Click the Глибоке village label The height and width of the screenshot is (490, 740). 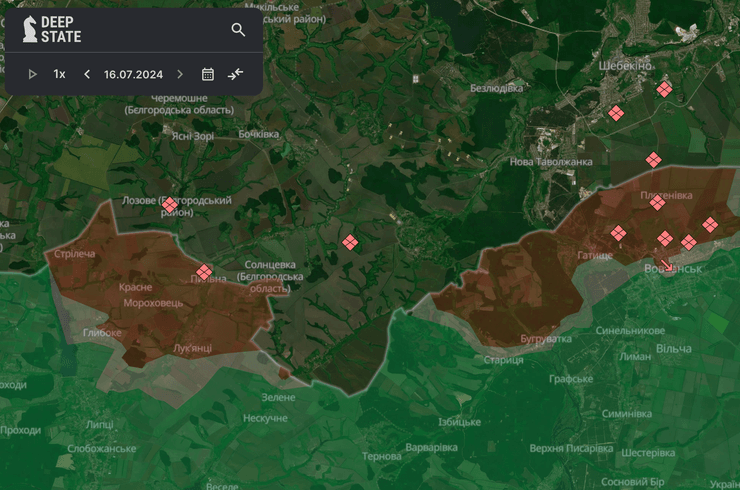[x=102, y=333]
